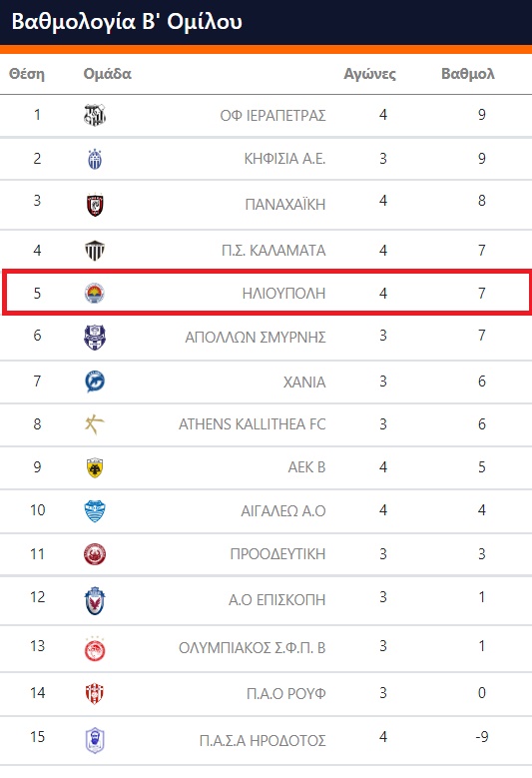This screenshot has height=778, width=532.
Task: Click the Θέση column header
Action: point(27,74)
